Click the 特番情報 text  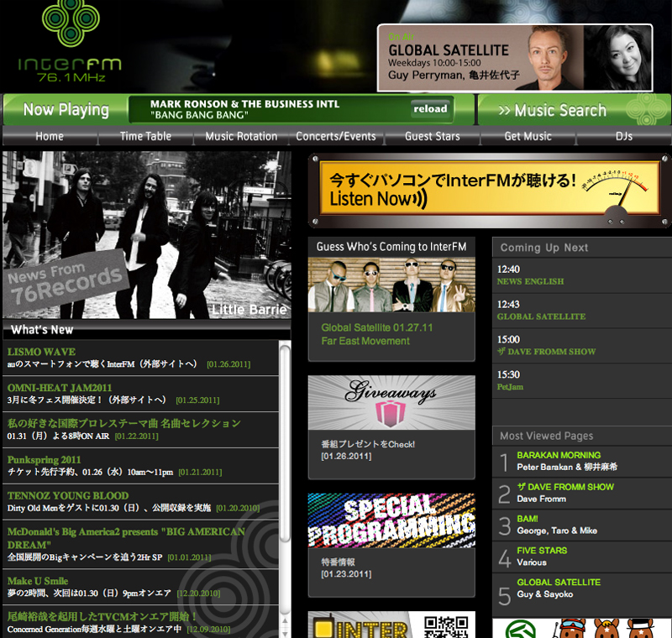point(339,562)
